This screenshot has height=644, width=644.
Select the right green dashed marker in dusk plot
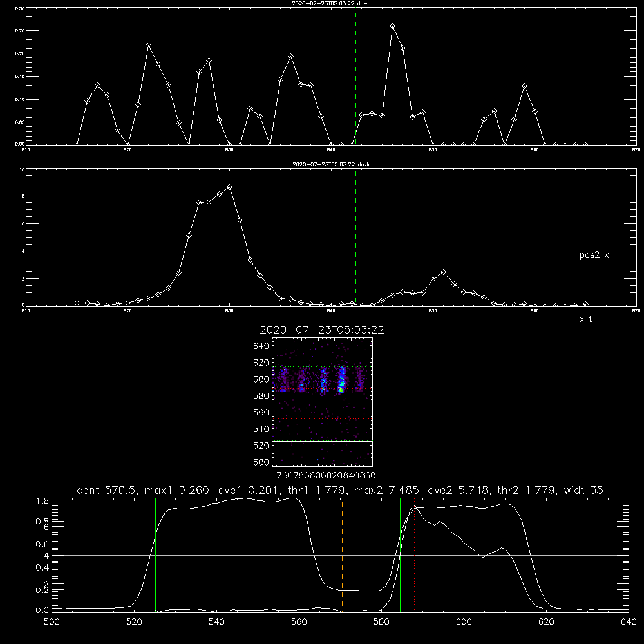pyautogui.click(x=355, y=237)
